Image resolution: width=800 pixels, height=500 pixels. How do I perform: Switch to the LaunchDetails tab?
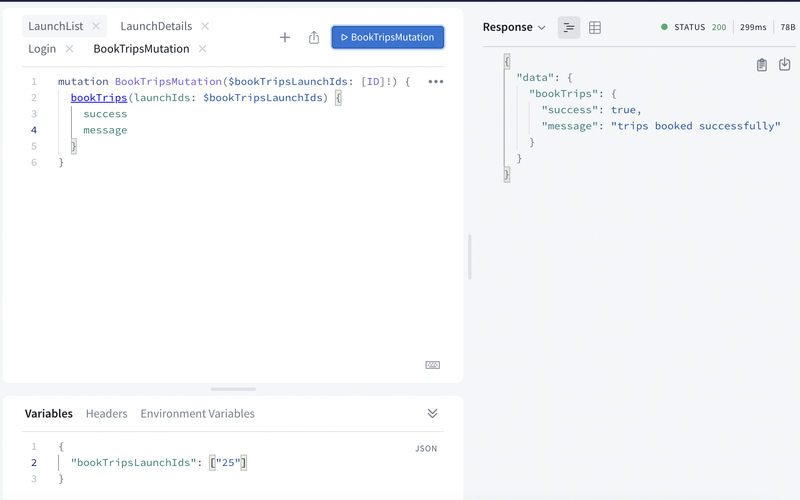[156, 26]
